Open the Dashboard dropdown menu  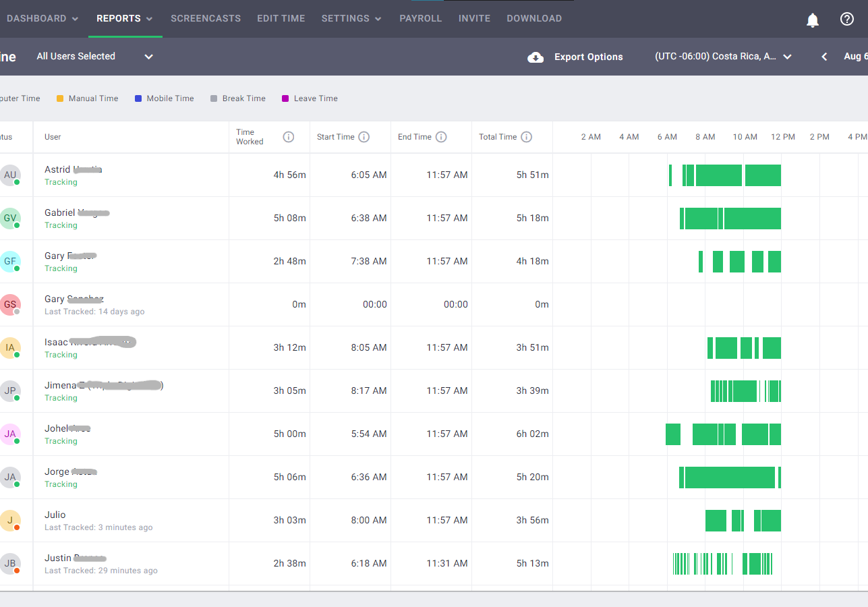42,19
